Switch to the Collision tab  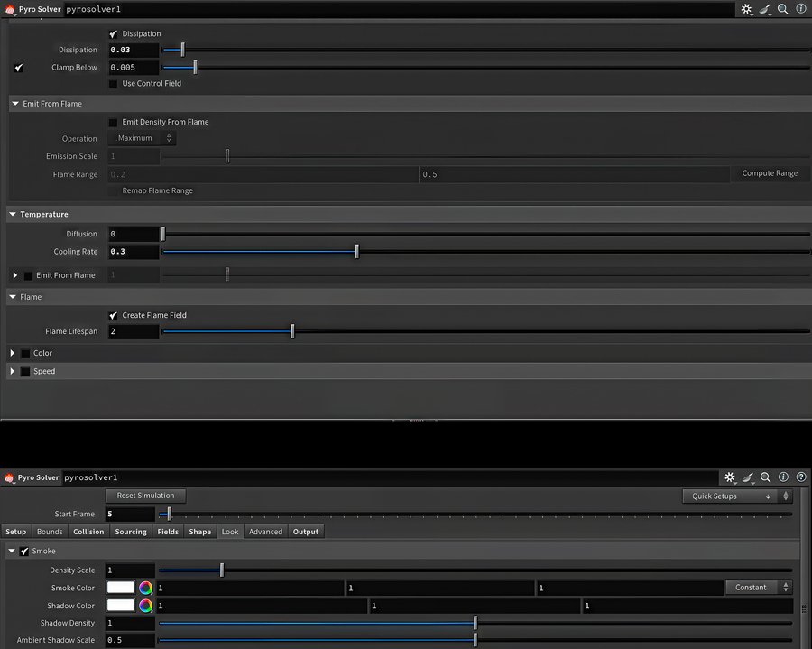pyautogui.click(x=88, y=532)
